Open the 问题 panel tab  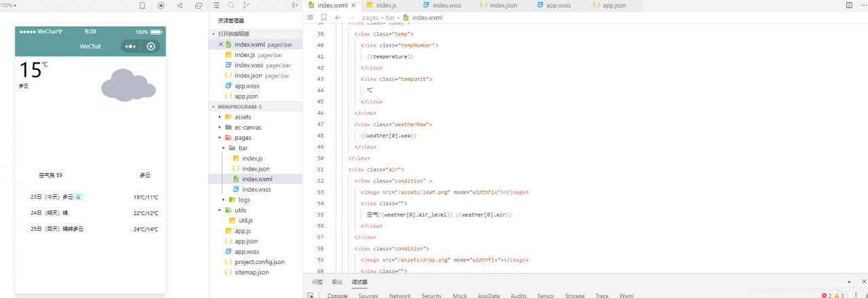point(317,282)
